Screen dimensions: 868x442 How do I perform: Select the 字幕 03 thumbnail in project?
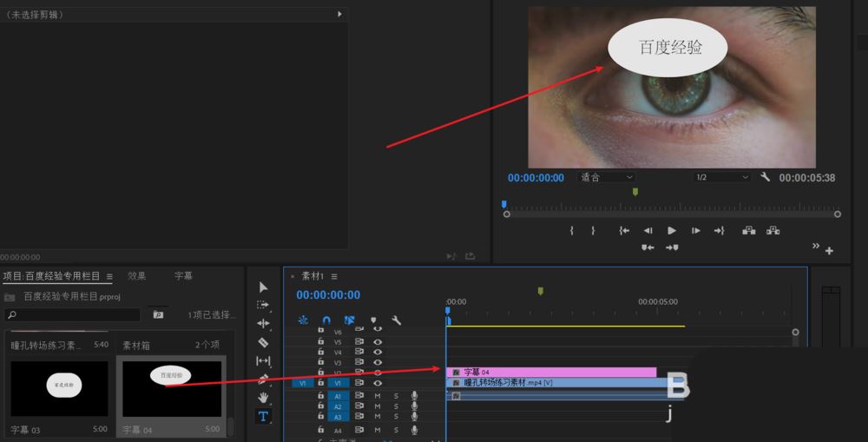59,389
